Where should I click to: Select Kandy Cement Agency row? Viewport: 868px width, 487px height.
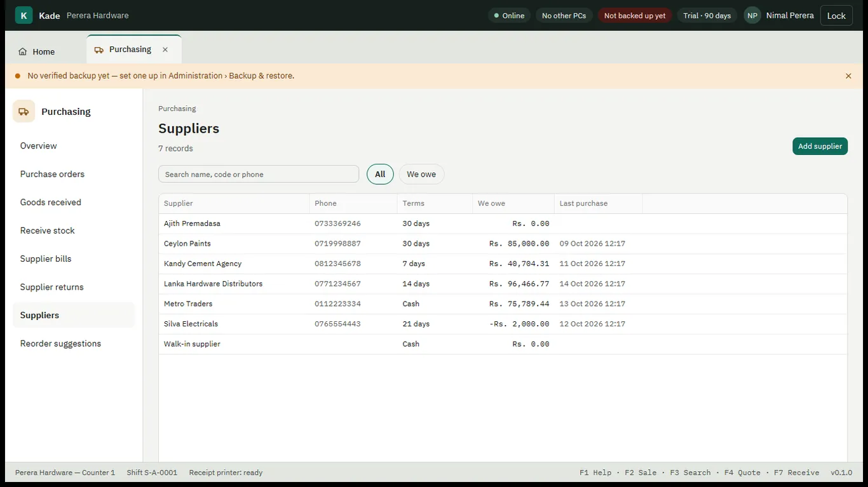click(503, 264)
